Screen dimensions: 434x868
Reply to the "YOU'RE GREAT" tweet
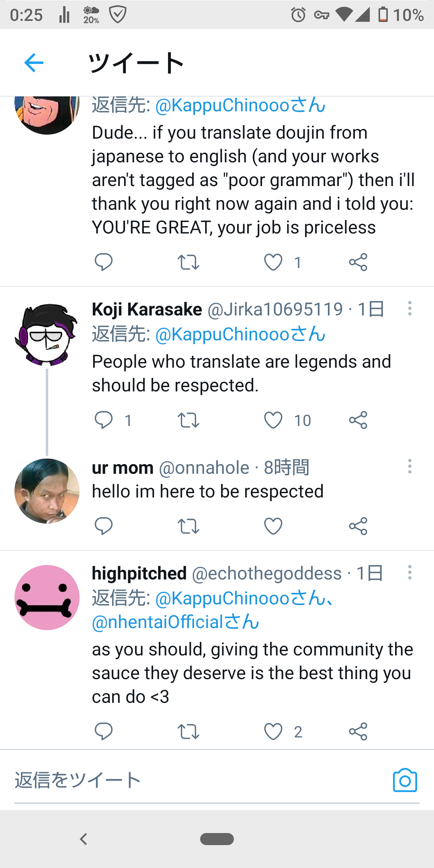click(103, 262)
